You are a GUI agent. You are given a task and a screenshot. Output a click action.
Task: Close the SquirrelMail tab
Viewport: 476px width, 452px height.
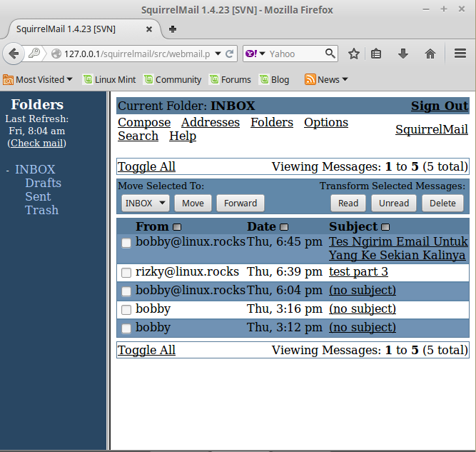coord(148,29)
